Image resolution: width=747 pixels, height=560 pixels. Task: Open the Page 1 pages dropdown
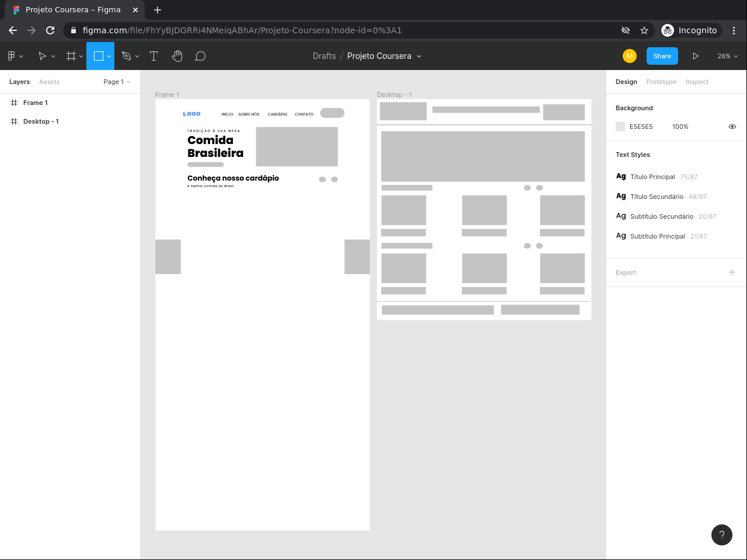click(117, 82)
